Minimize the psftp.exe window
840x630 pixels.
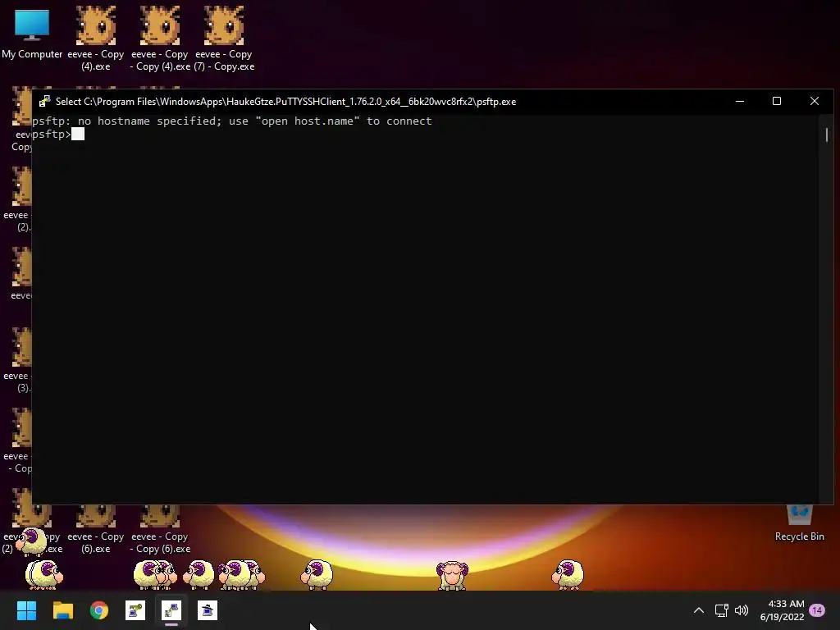(740, 101)
